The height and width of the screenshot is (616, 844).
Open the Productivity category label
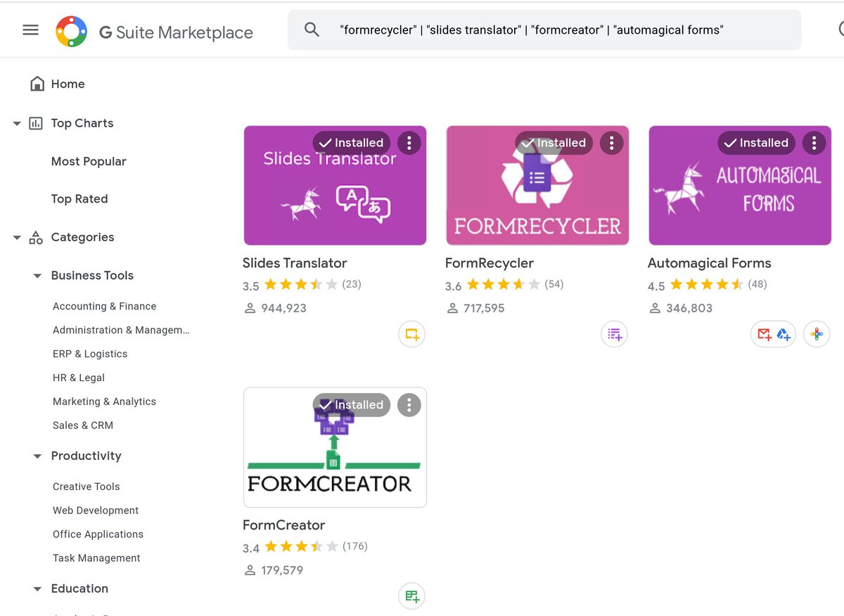[86, 456]
